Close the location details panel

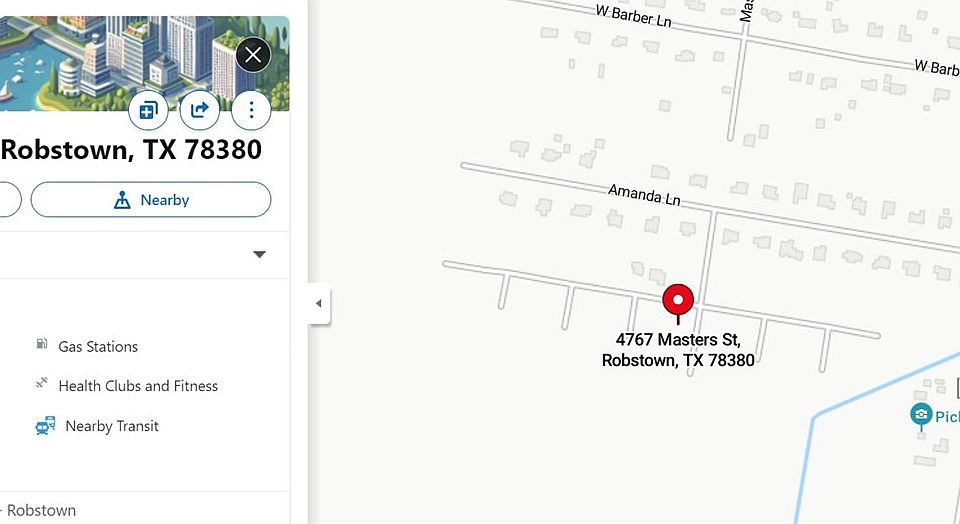coord(253,55)
